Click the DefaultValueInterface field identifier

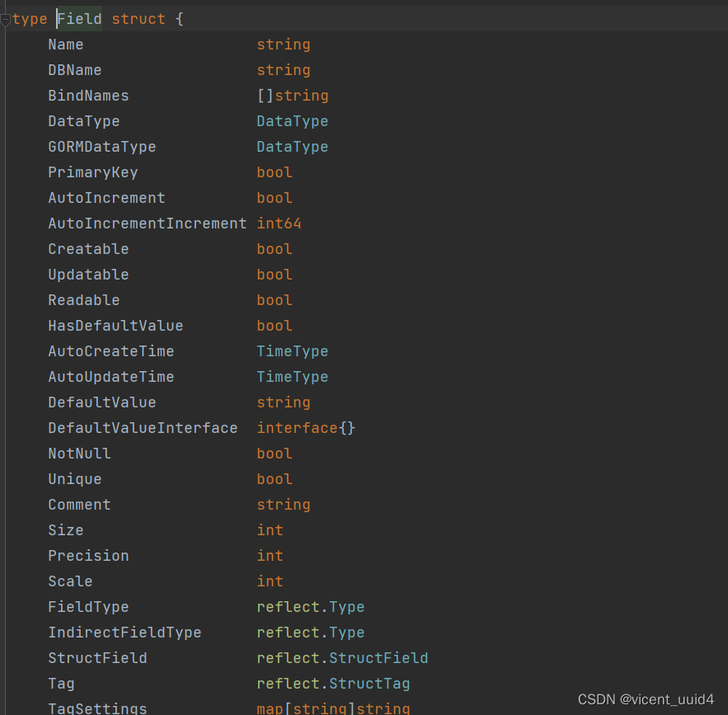point(143,428)
